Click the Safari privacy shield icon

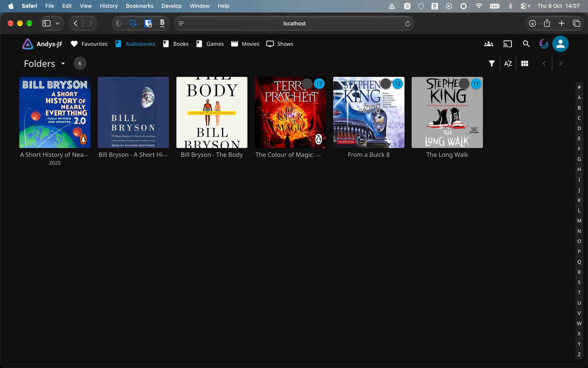[118, 24]
